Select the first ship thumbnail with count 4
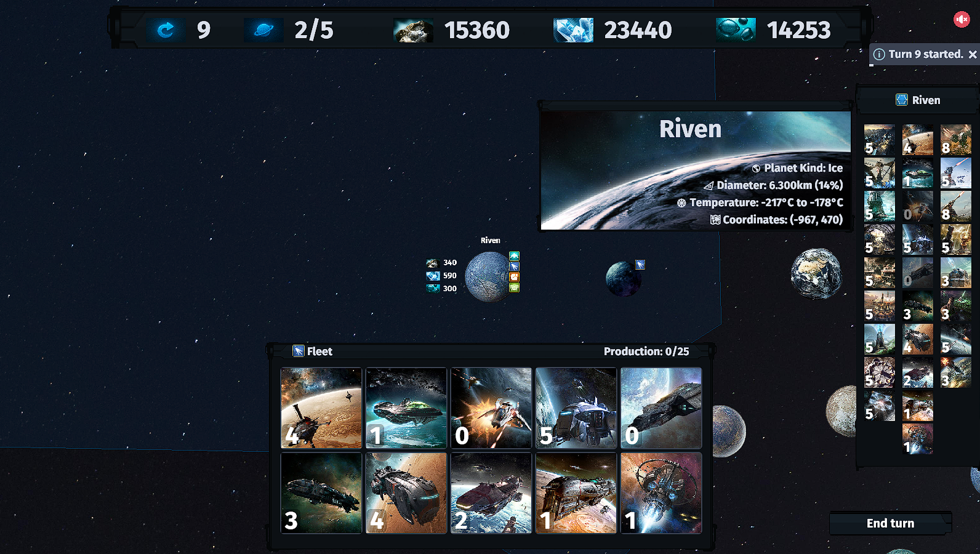This screenshot has width=980, height=554. (x=321, y=408)
